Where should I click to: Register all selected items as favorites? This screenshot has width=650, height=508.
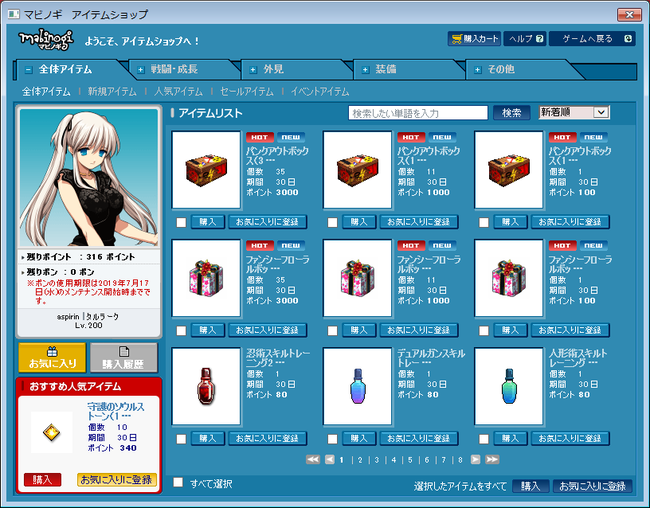click(x=592, y=486)
